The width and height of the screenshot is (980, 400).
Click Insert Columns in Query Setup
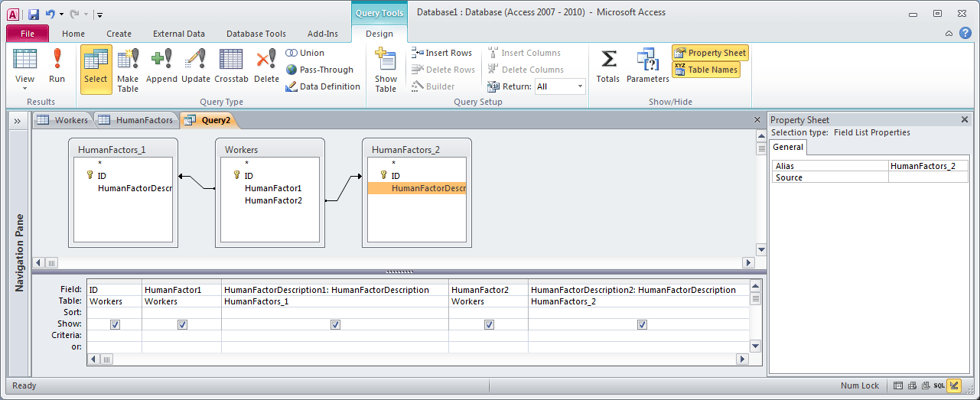click(524, 53)
